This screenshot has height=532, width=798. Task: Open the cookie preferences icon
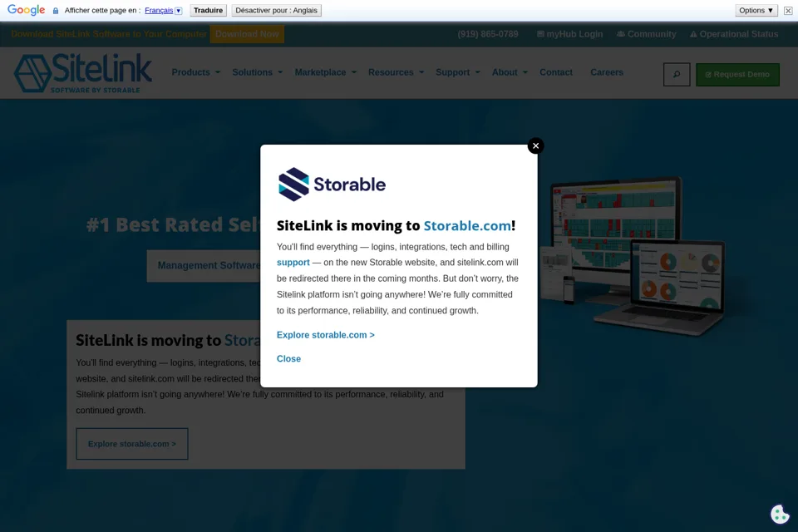[780, 514]
